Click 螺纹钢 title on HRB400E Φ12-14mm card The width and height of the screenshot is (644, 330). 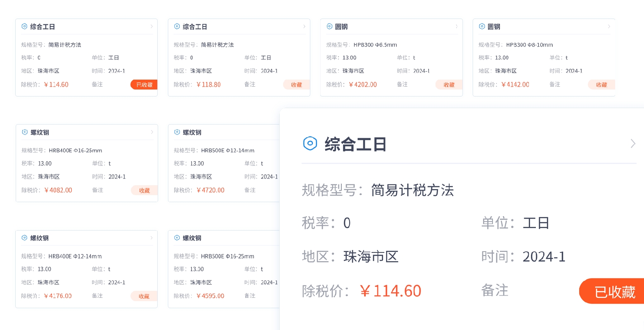click(39, 238)
